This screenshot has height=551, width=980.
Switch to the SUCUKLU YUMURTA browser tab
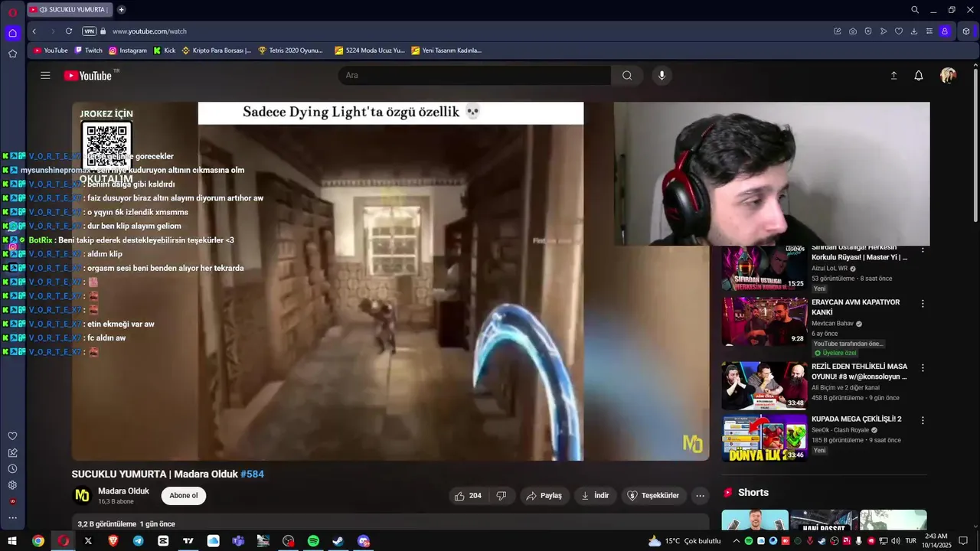(70, 10)
